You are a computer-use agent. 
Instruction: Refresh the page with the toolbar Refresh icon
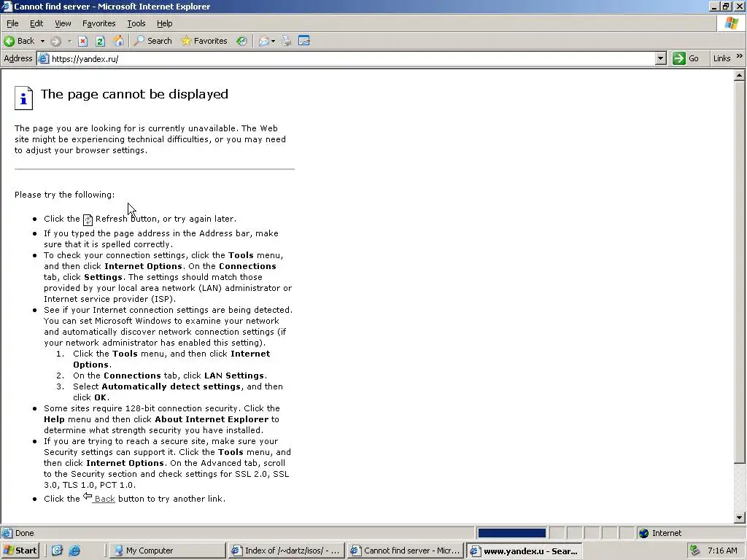pyautogui.click(x=100, y=41)
